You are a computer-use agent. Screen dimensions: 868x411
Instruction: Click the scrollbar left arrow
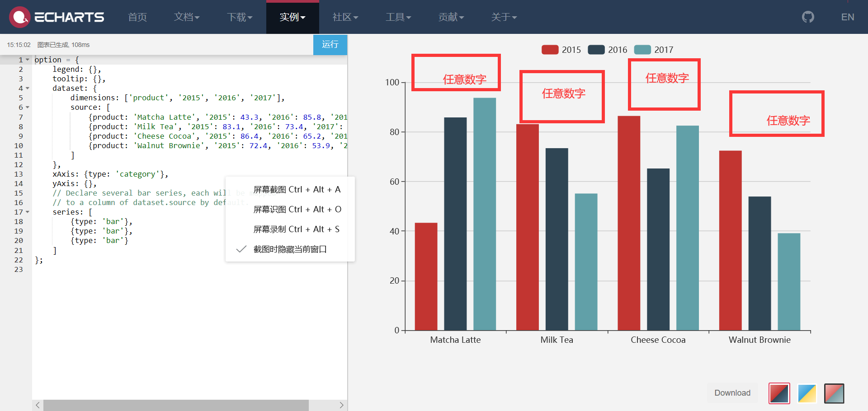tap(38, 405)
